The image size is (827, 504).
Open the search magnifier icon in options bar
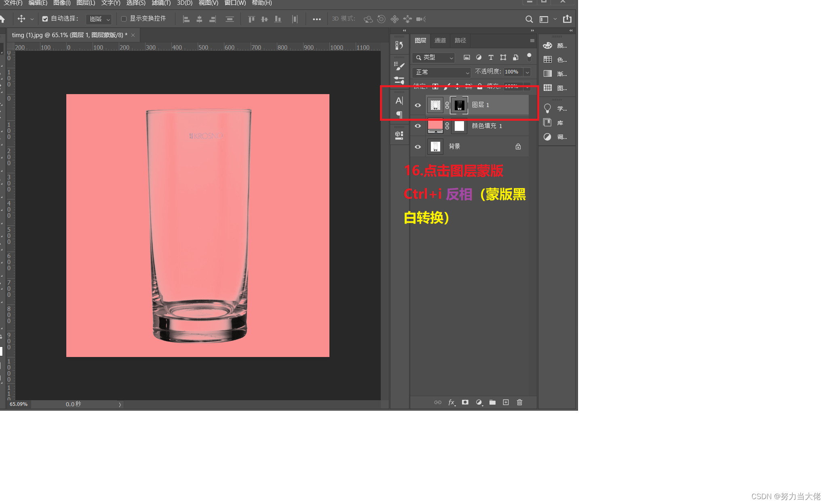tap(529, 19)
